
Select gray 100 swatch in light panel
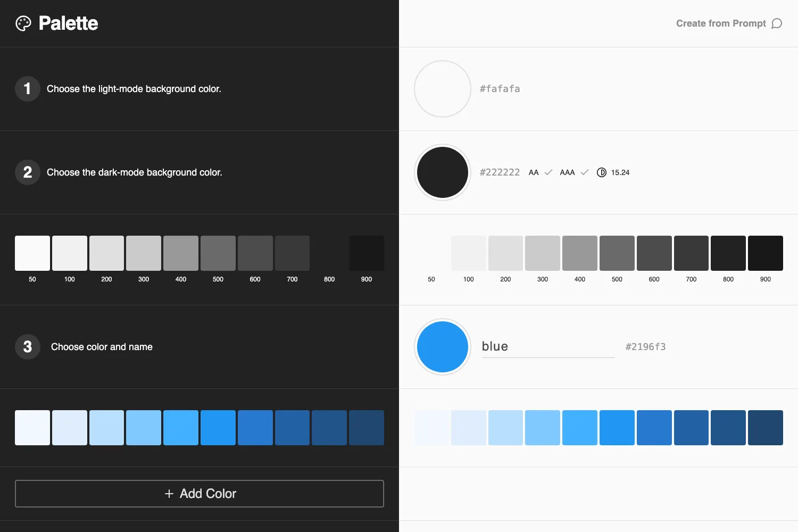point(469,253)
